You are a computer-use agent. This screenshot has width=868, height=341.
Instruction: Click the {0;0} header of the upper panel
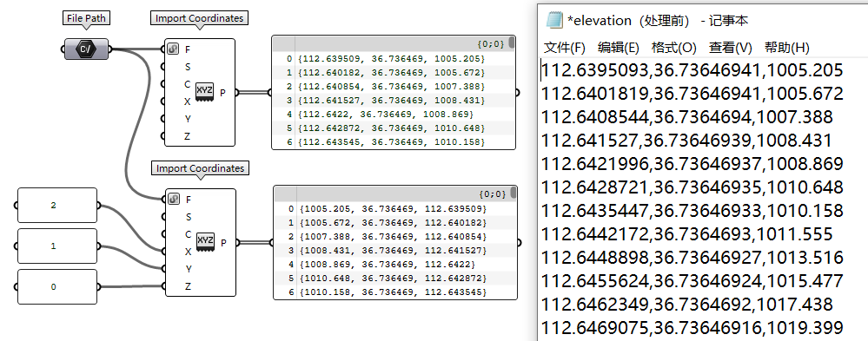coord(490,43)
